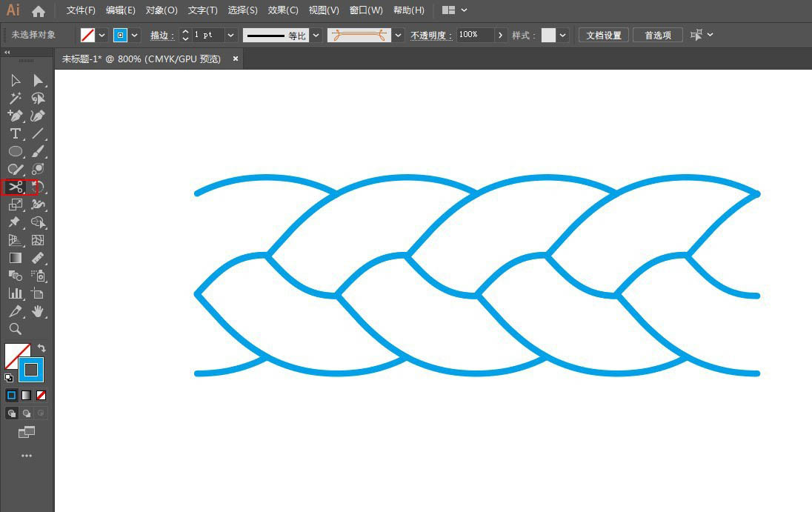Swap fill and stroke colors

coord(41,348)
